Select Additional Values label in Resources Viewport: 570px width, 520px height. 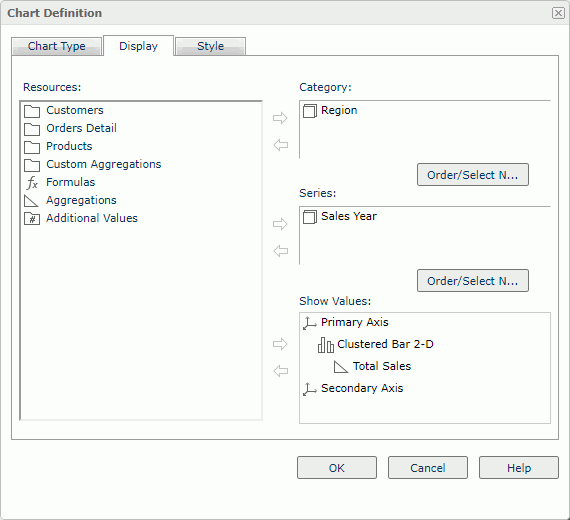pos(92,218)
